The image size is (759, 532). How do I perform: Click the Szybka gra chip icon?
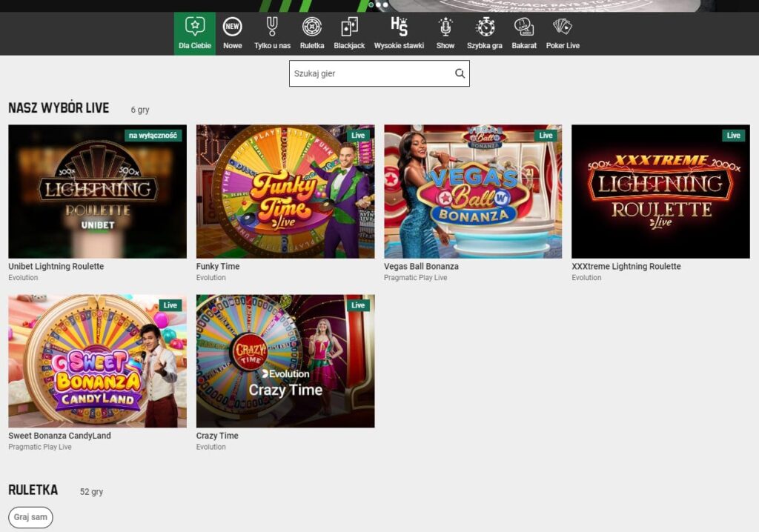click(x=486, y=27)
